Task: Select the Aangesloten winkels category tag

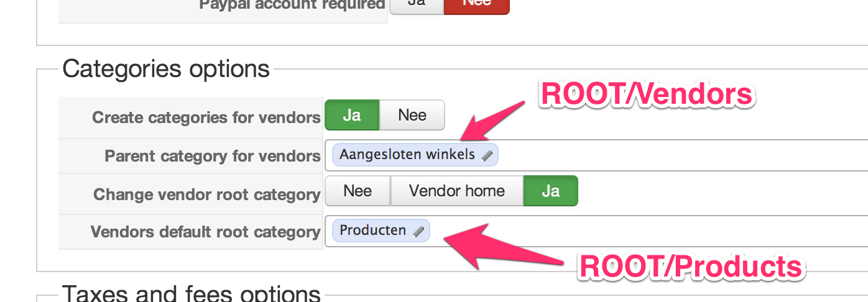Action: (407, 155)
